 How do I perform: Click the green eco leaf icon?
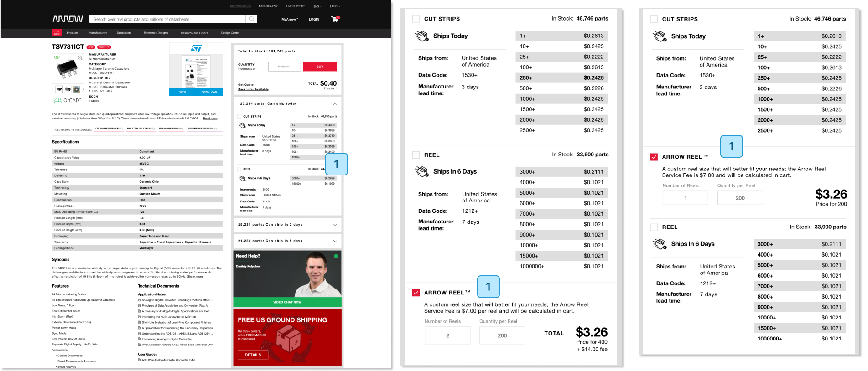(x=57, y=58)
